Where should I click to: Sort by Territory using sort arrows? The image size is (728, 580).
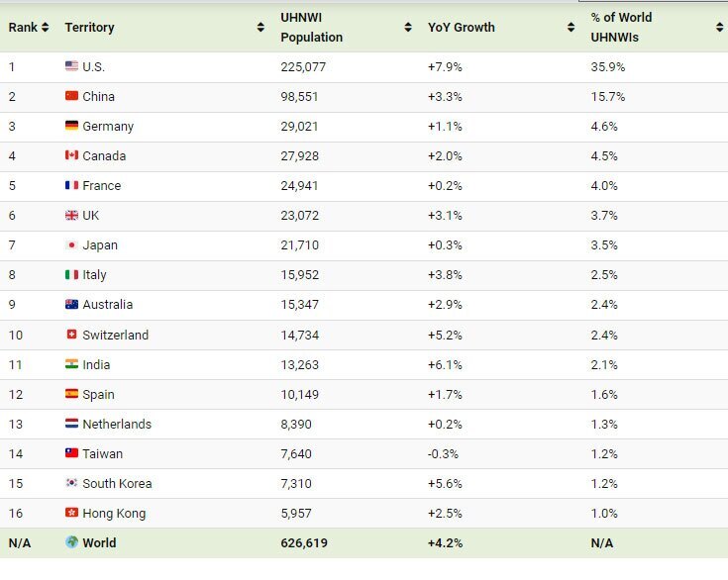(260, 28)
